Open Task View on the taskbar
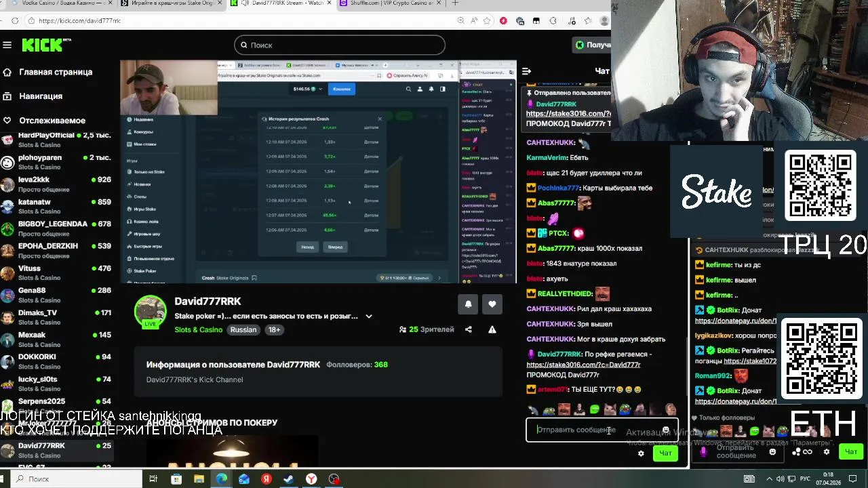 click(x=154, y=479)
